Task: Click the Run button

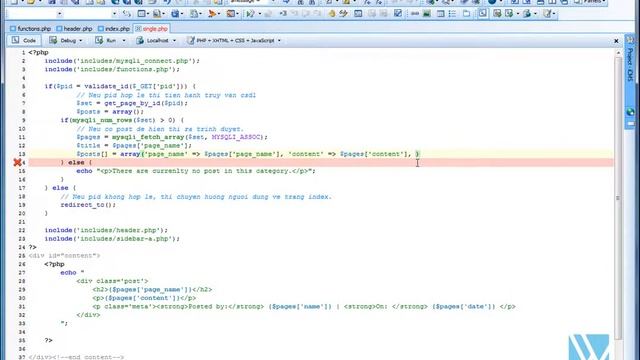Action: point(106,40)
